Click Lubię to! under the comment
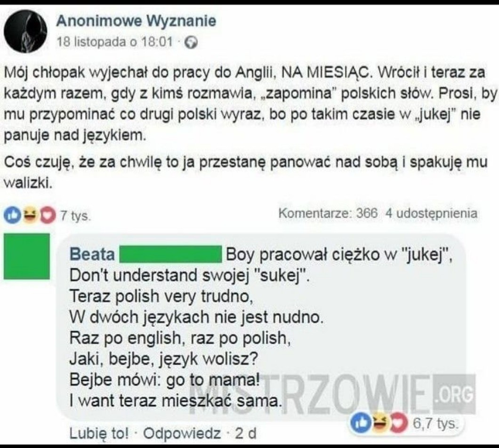 coord(99,433)
